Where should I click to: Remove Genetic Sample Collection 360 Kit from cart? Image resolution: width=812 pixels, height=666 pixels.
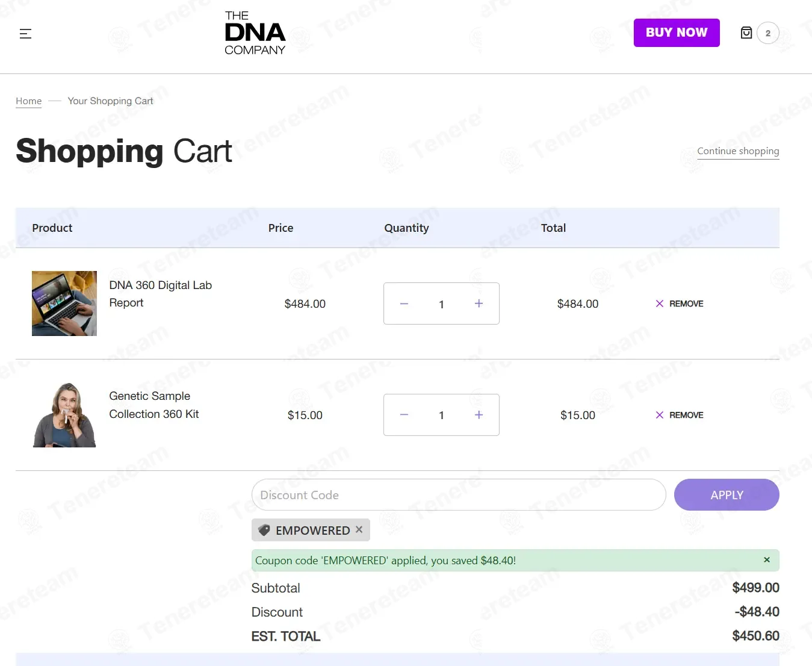pos(679,415)
